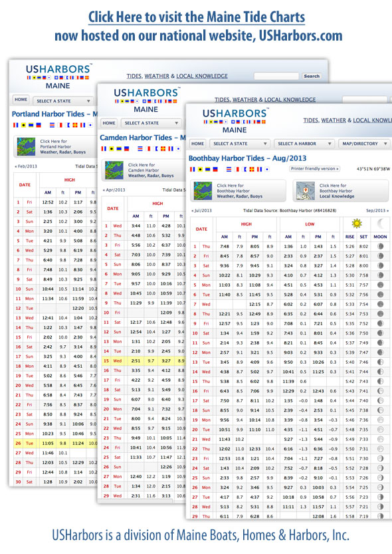Image resolution: width=392 pixels, height=554 pixels.
Task: Select the Camden Harbor Tides heading
Action: [x=143, y=138]
